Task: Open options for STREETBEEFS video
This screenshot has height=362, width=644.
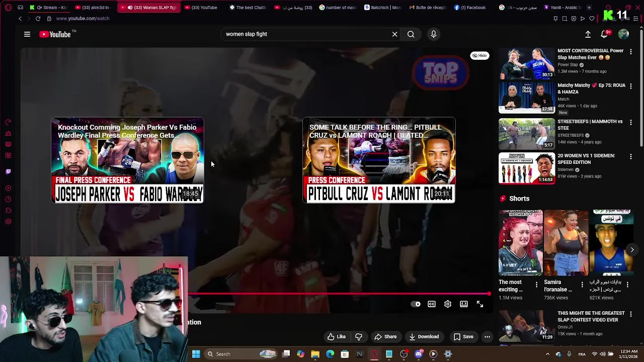Action: (631, 123)
